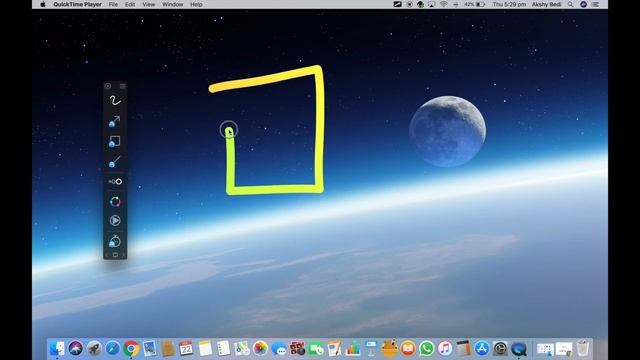Open the Window menu
640x360 pixels.
click(173, 4)
